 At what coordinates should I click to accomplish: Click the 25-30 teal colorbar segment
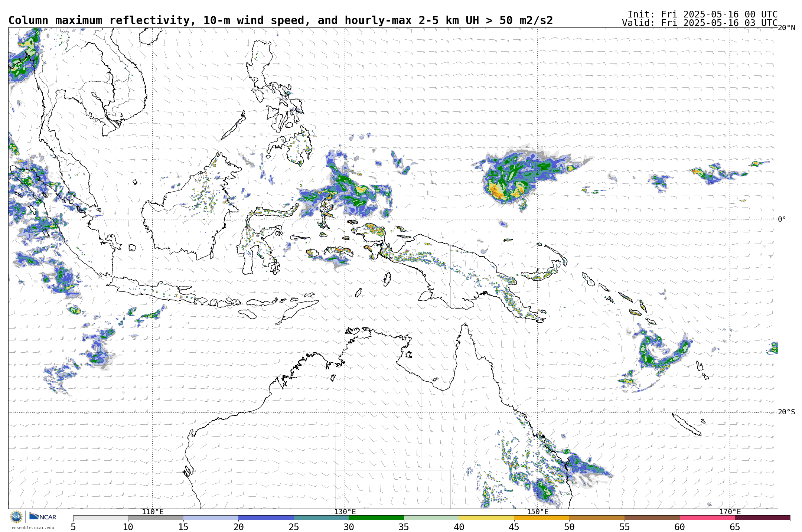[x=321, y=518]
